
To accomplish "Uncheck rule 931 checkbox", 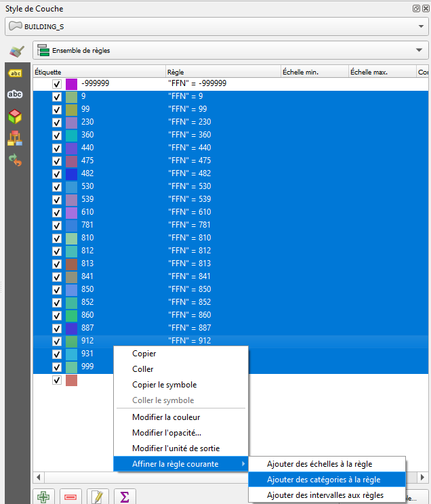I will coord(57,354).
